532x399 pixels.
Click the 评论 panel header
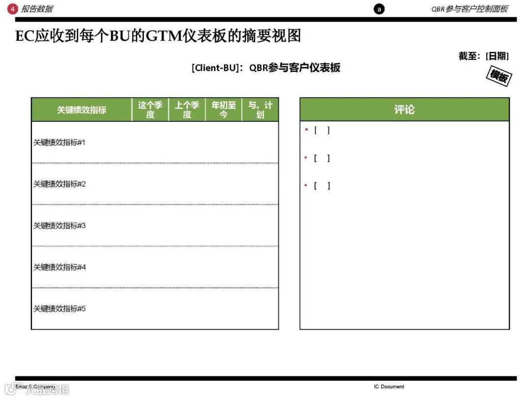click(x=404, y=109)
